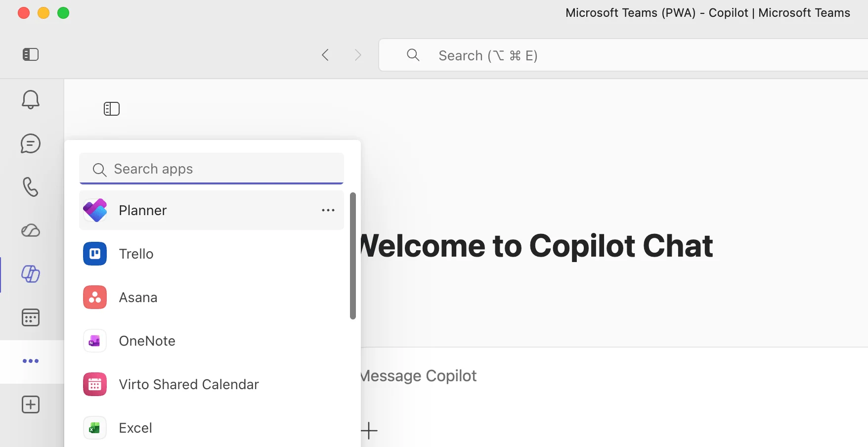
Task: Open the Activity bell icon
Action: 31,100
